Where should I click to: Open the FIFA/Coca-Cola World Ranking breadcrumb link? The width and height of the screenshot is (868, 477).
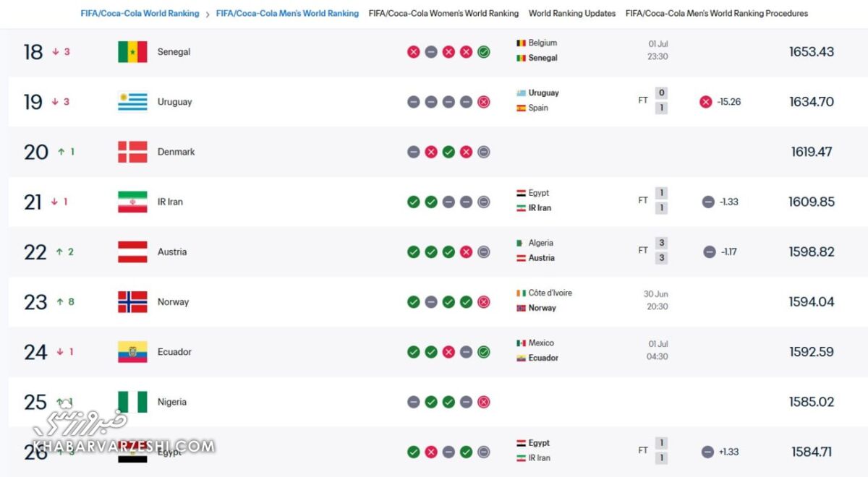140,13
